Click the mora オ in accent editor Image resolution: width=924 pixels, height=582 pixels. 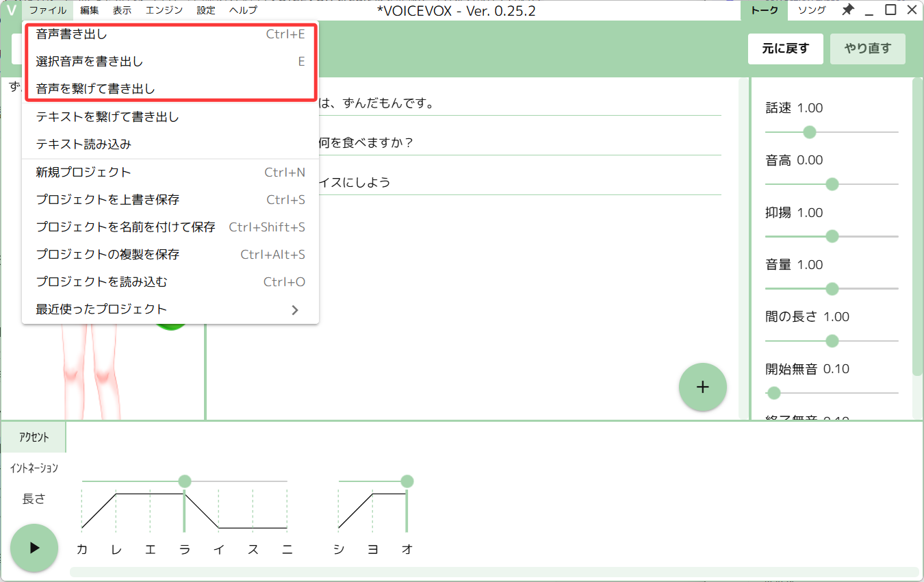pos(407,549)
